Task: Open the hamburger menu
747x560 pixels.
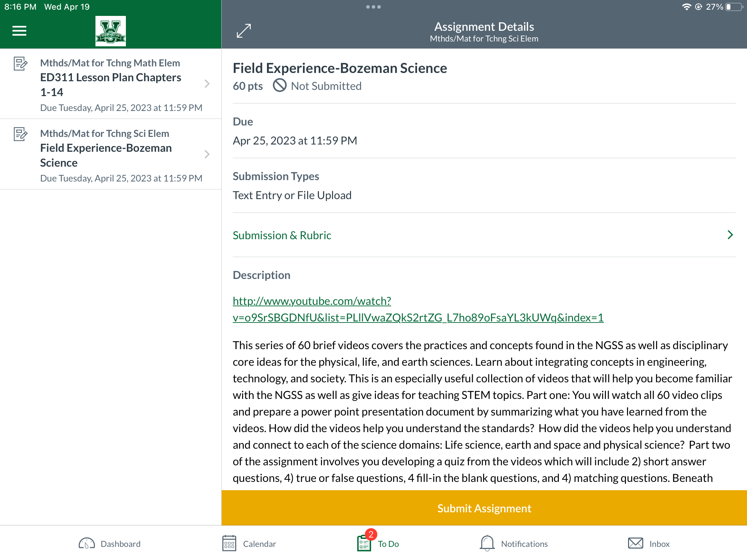Action: [19, 31]
